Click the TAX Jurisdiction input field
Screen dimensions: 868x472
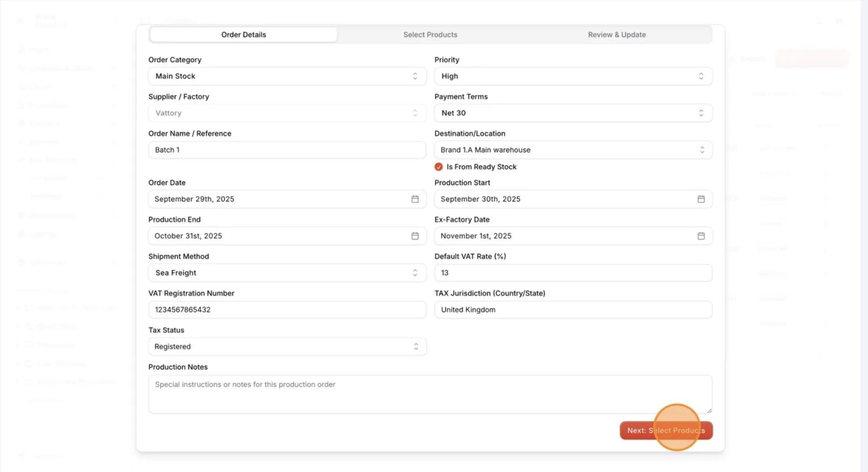click(x=573, y=309)
